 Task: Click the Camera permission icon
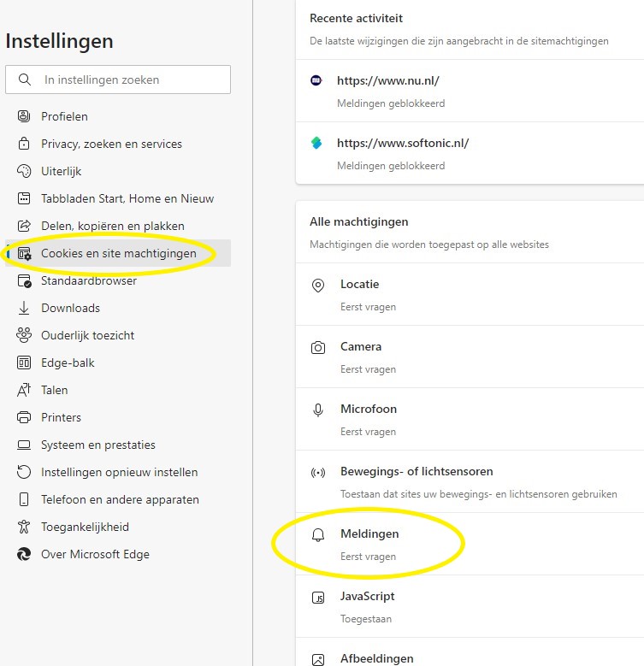point(318,348)
